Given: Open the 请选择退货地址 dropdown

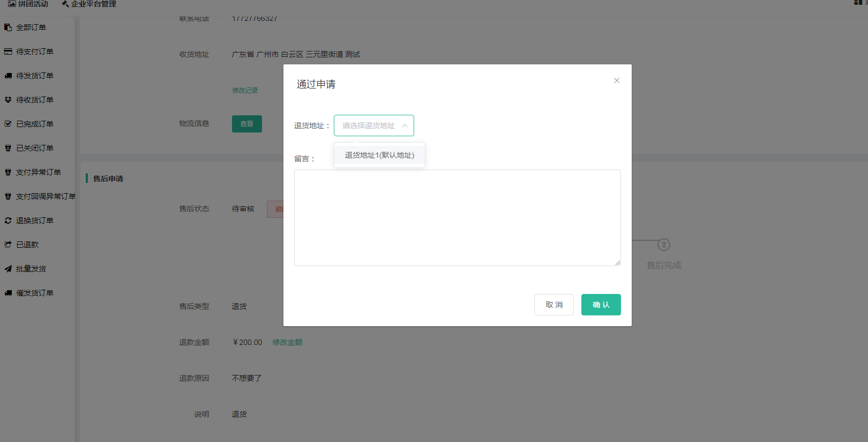Looking at the screenshot, I should (x=369, y=126).
